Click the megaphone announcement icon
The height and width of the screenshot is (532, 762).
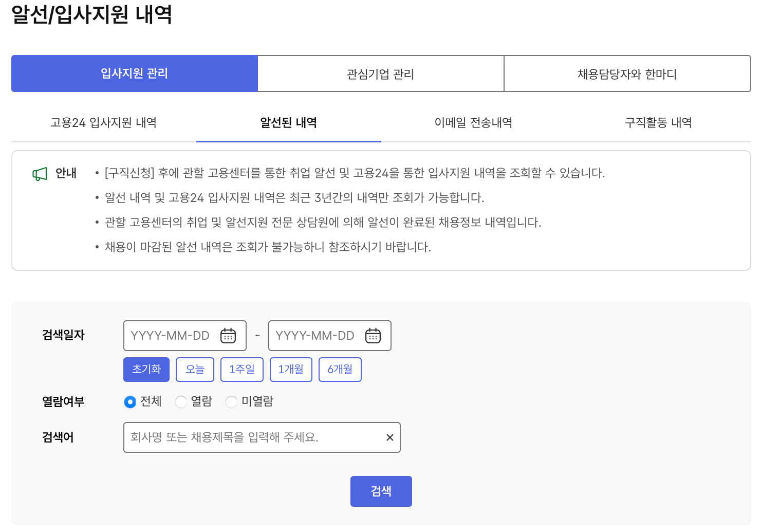click(x=39, y=173)
